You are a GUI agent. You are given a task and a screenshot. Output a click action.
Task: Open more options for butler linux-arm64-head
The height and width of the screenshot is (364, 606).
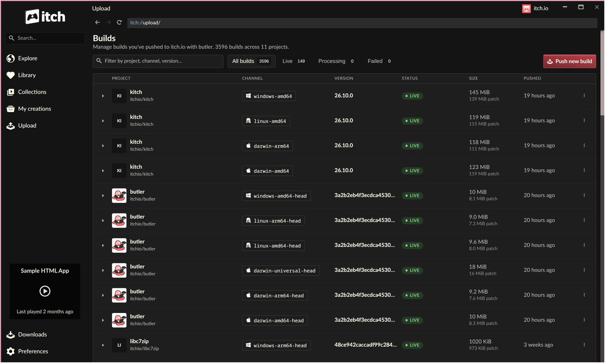pos(585,221)
